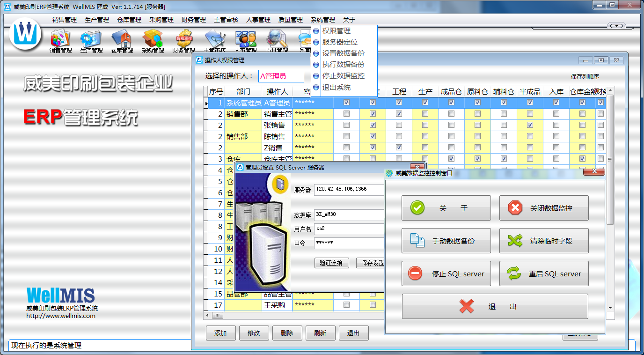Click document icon on 手动数据备份 button

click(x=417, y=241)
